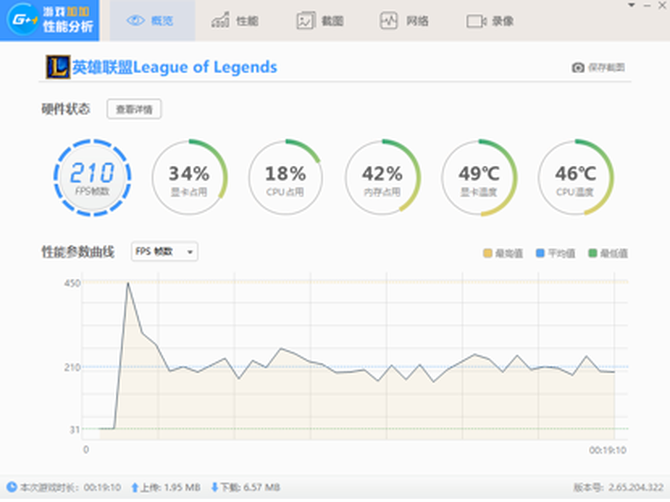Click the 450 peak point on FPS curve
This screenshot has height=502, width=670.
[128, 283]
